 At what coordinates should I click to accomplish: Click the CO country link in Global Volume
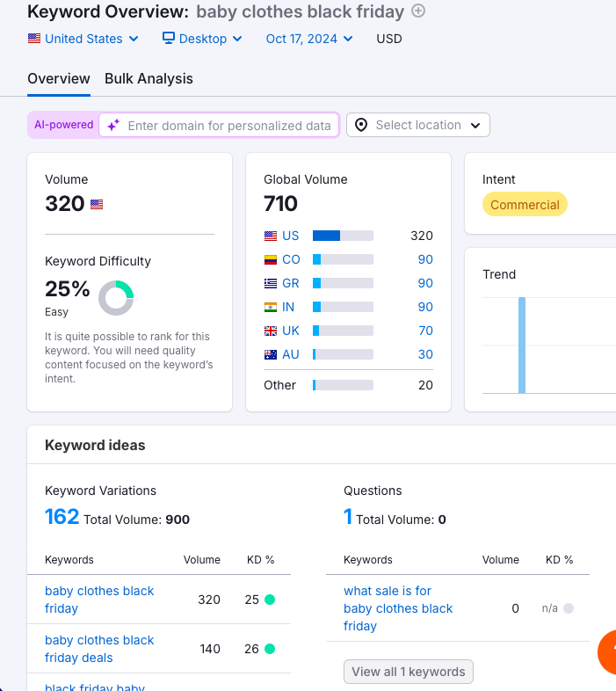click(x=291, y=259)
